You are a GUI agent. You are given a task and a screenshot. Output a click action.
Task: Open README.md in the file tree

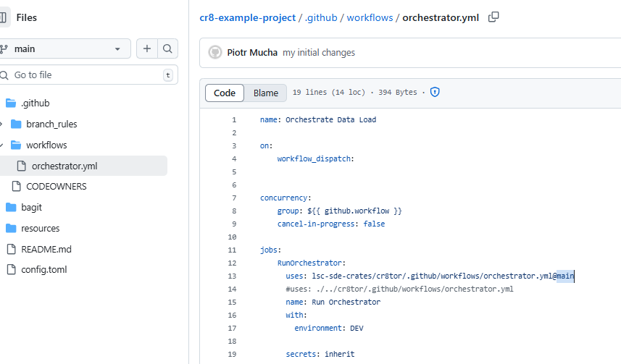point(46,249)
